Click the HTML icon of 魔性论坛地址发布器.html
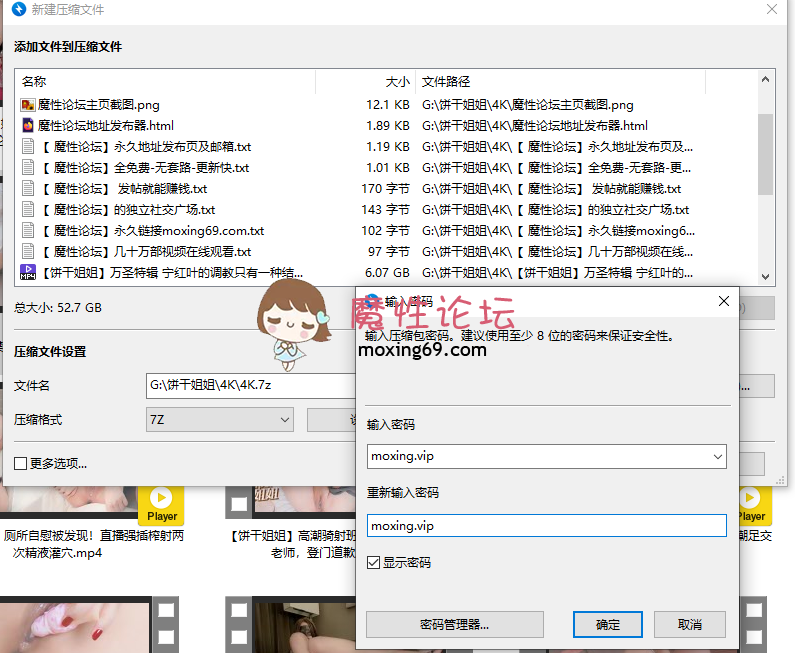795x653 pixels. pyautogui.click(x=28, y=126)
